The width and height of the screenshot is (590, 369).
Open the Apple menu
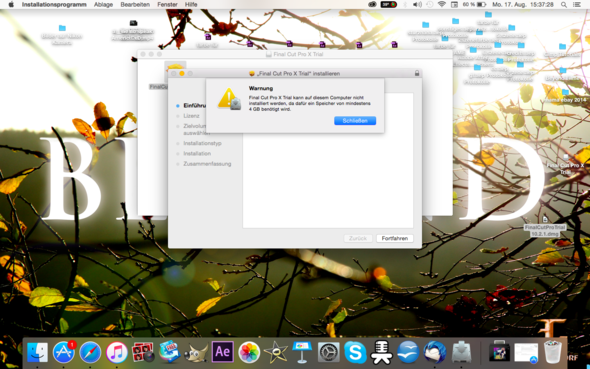tap(11, 5)
